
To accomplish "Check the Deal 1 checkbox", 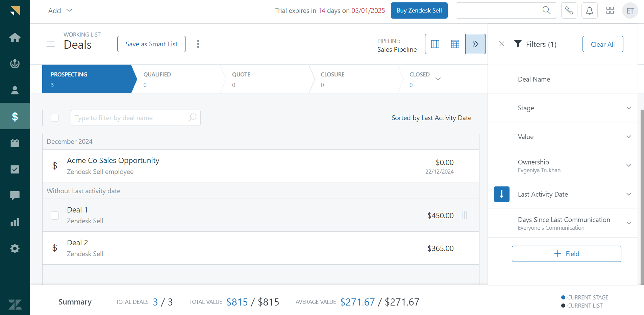I will tap(55, 216).
